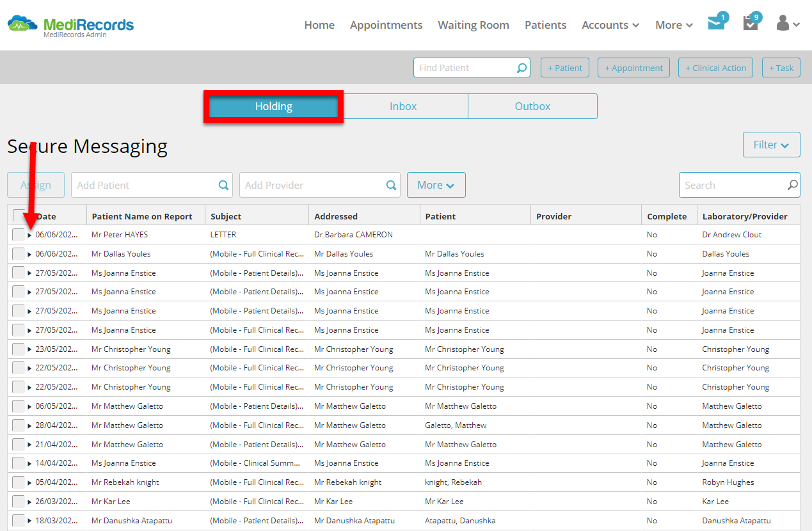
Task: Click the Find Patient search magnifier
Action: pyautogui.click(x=522, y=68)
